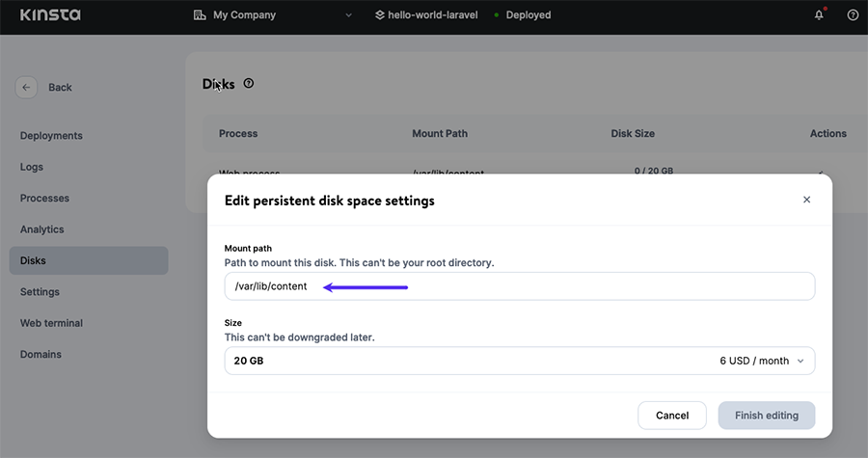Screen dimensions: 868x458
Task: Open Deployments in the sidebar
Action: [x=51, y=136]
